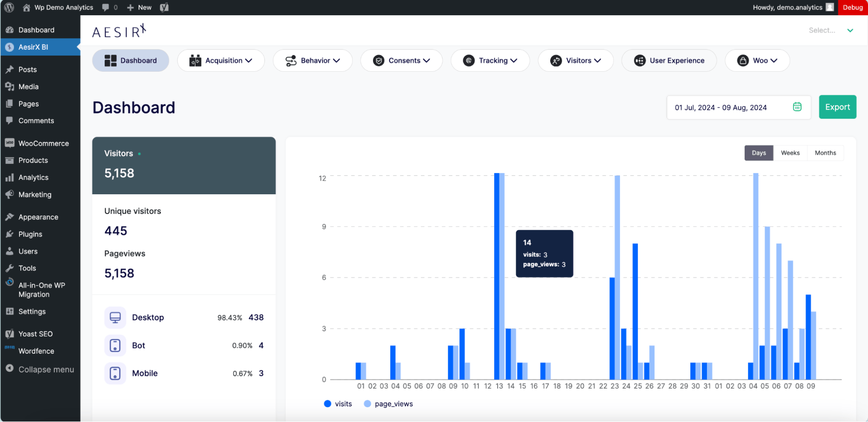Go to Plugins in sidebar menu

pyautogui.click(x=30, y=234)
